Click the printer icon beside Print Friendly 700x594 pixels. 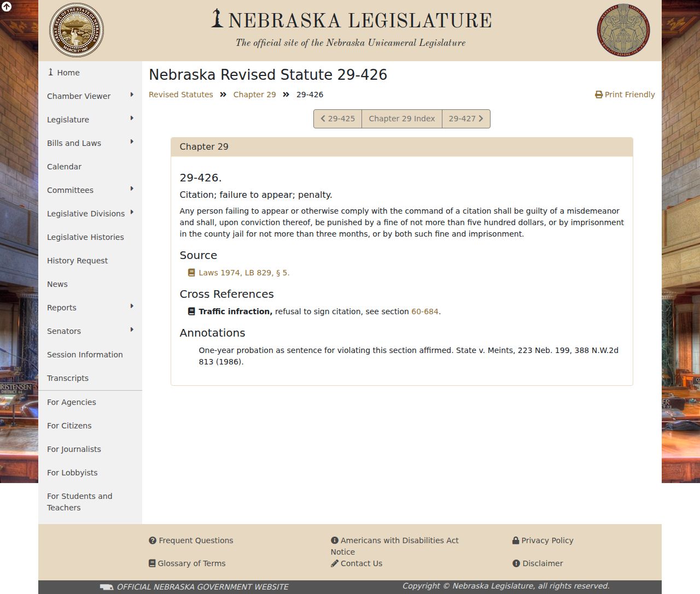pyautogui.click(x=599, y=95)
